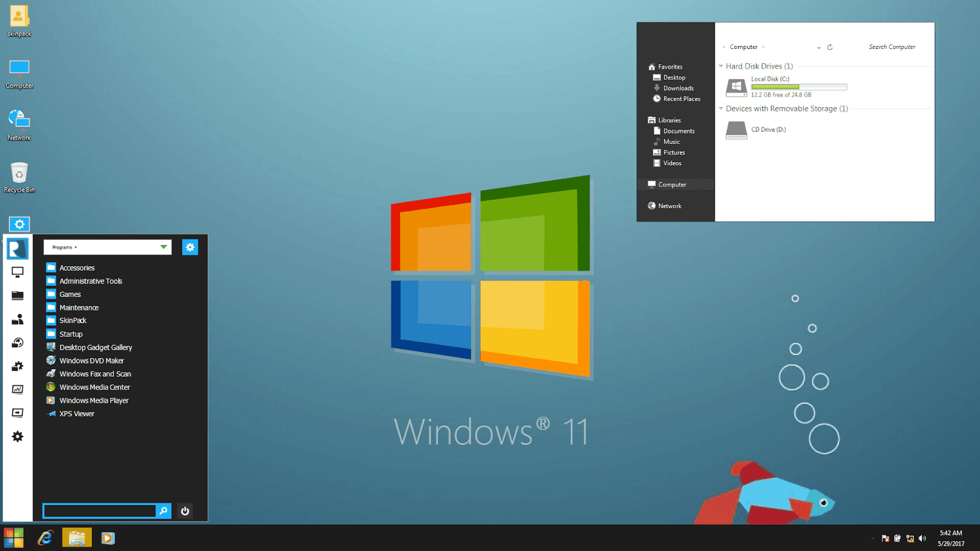Image resolution: width=980 pixels, height=551 pixels.
Task: Click the Search Computer field in Explorer
Action: [x=892, y=47]
